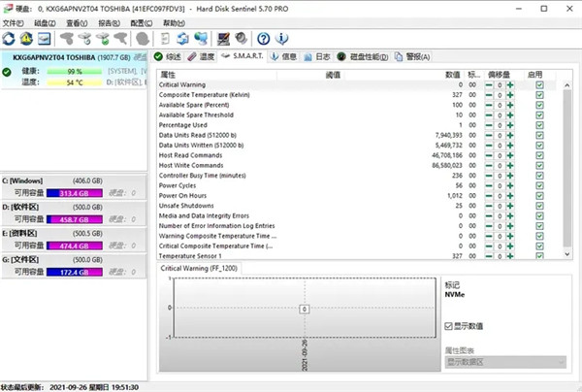
Task: Switch to the 磁盘性能 disk performance tab
Action: [363, 57]
